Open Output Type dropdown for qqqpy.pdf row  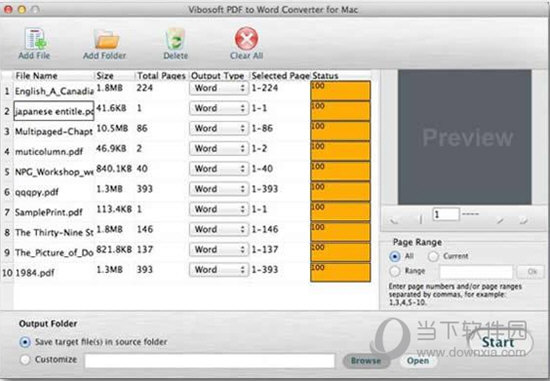(x=219, y=189)
